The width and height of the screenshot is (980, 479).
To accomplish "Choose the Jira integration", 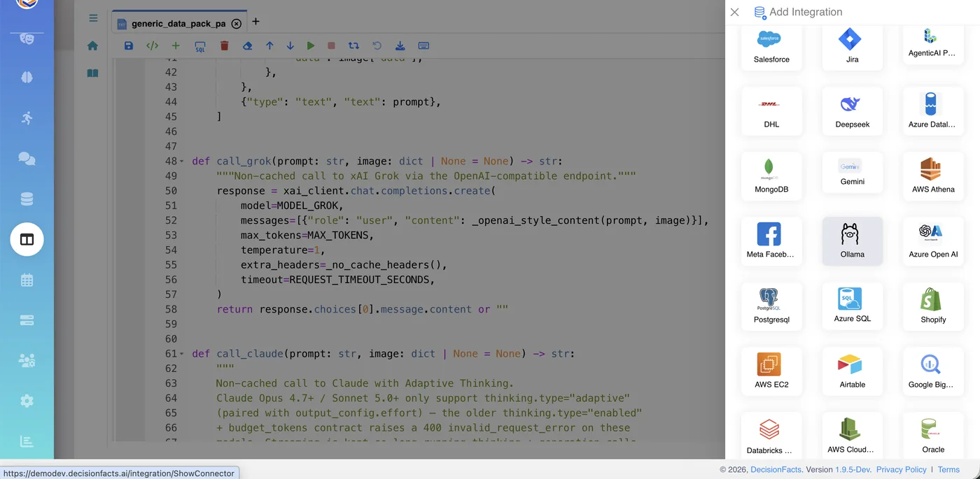I will coord(853,47).
